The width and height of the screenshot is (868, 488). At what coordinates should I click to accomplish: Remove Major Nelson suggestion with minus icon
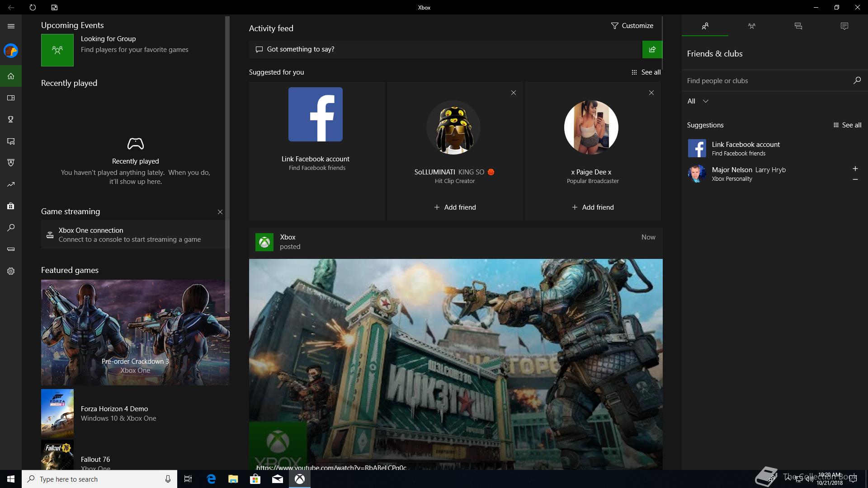click(855, 179)
